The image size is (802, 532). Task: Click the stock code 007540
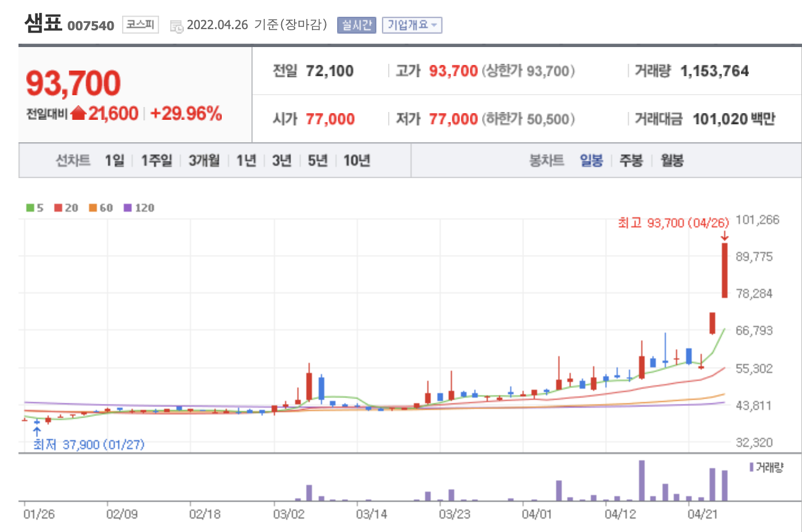tap(91, 26)
